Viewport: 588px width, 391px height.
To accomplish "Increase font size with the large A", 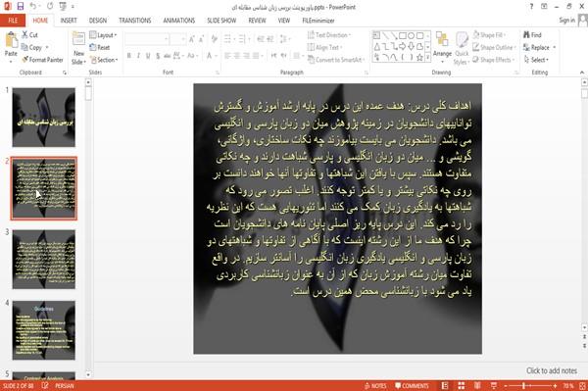I will pos(192,39).
